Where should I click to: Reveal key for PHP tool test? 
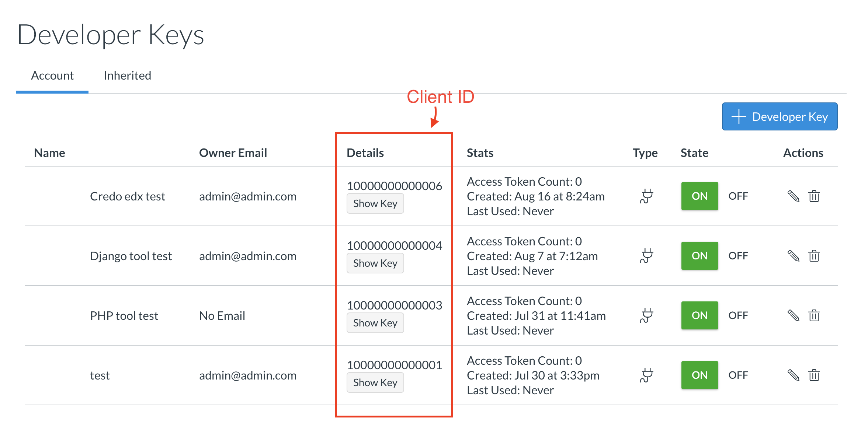coord(375,323)
